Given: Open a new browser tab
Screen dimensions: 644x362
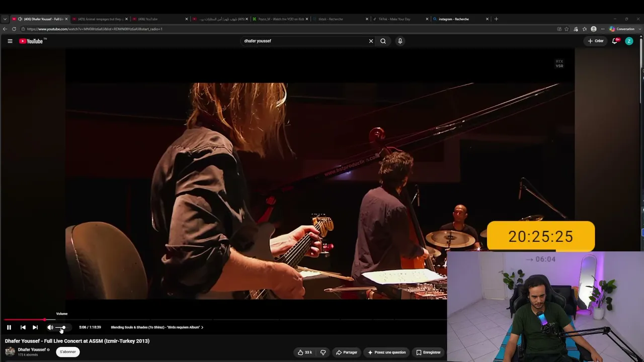Looking at the screenshot, I should click(496, 19).
